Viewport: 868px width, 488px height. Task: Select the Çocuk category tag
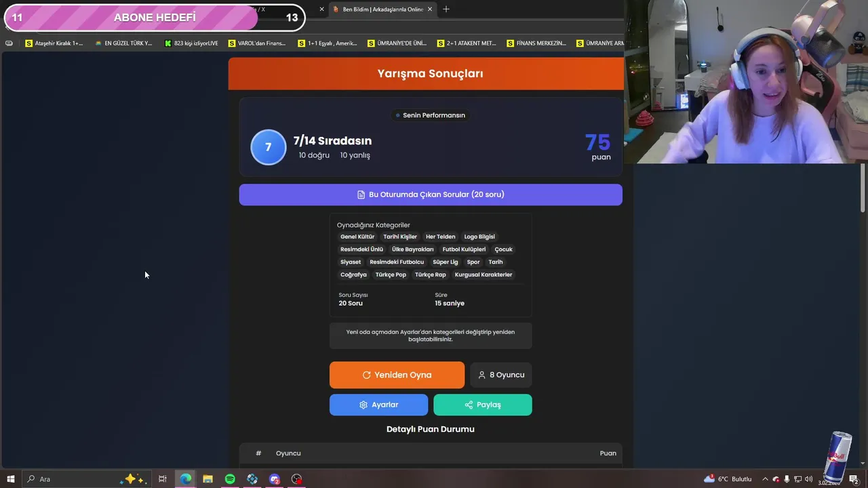pyautogui.click(x=504, y=249)
